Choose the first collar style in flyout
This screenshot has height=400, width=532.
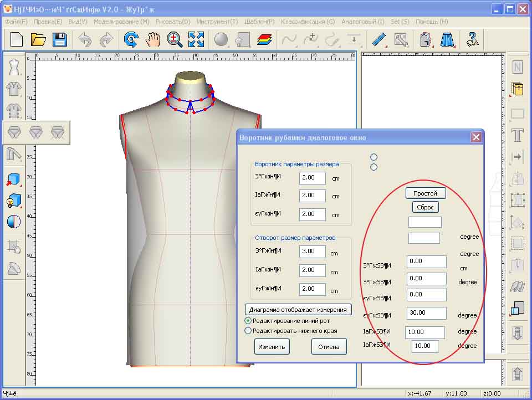16,132
